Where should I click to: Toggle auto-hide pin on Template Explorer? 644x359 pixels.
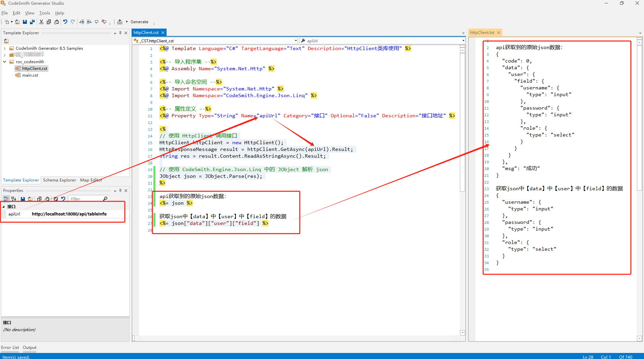(x=120, y=33)
